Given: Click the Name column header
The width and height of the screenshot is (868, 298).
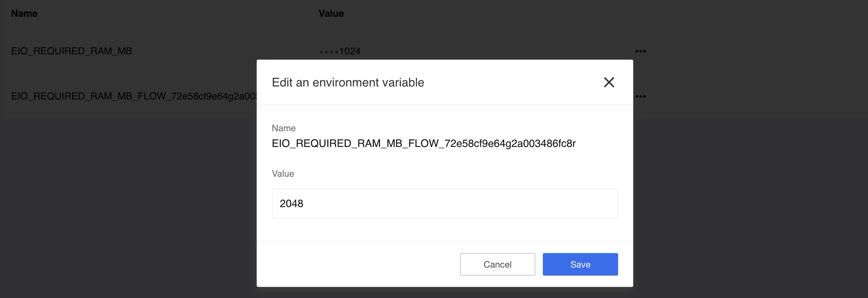Looking at the screenshot, I should (24, 13).
